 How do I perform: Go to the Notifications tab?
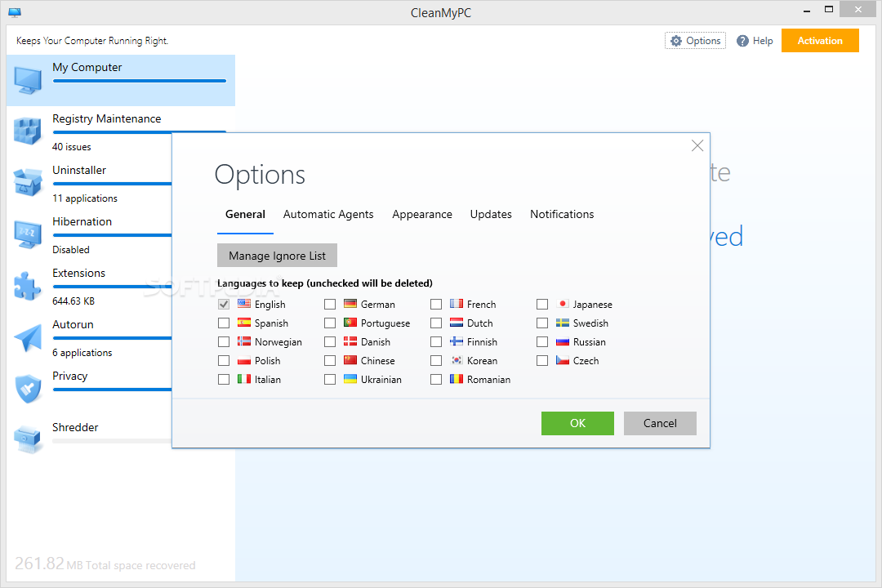coord(562,215)
